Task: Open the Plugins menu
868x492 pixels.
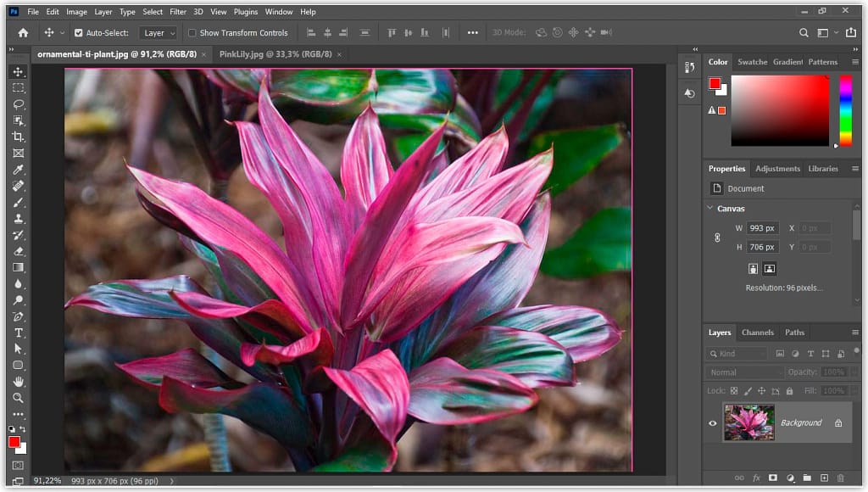Action: pyautogui.click(x=246, y=12)
